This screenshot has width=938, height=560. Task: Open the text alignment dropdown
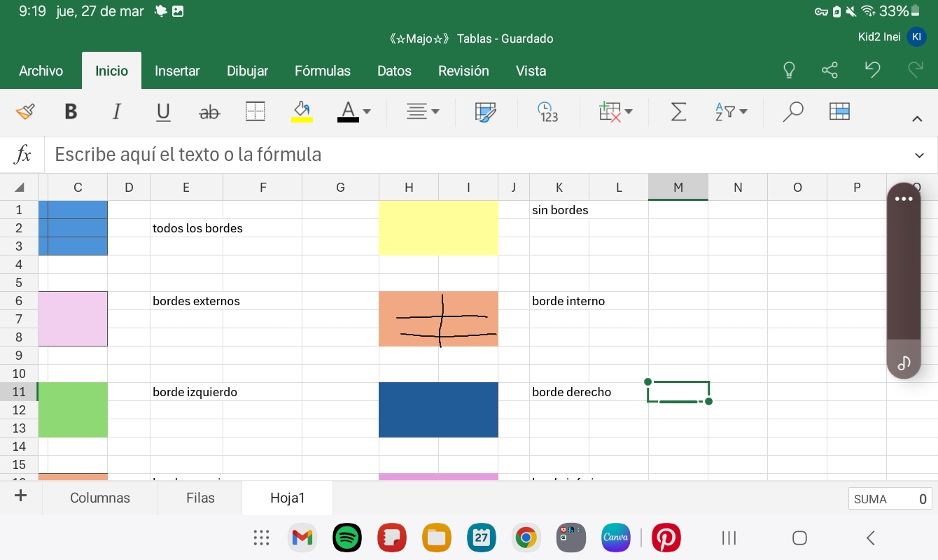click(423, 111)
